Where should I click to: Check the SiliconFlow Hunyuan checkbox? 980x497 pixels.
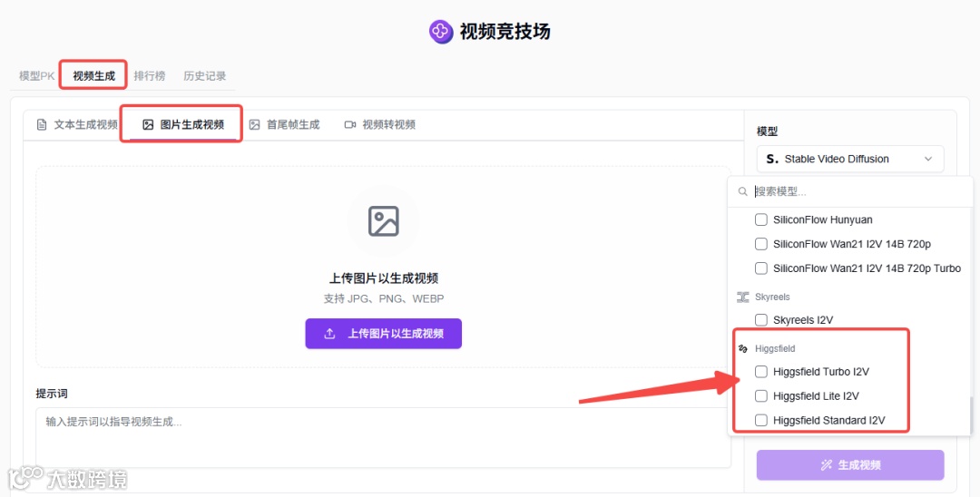tap(760, 219)
